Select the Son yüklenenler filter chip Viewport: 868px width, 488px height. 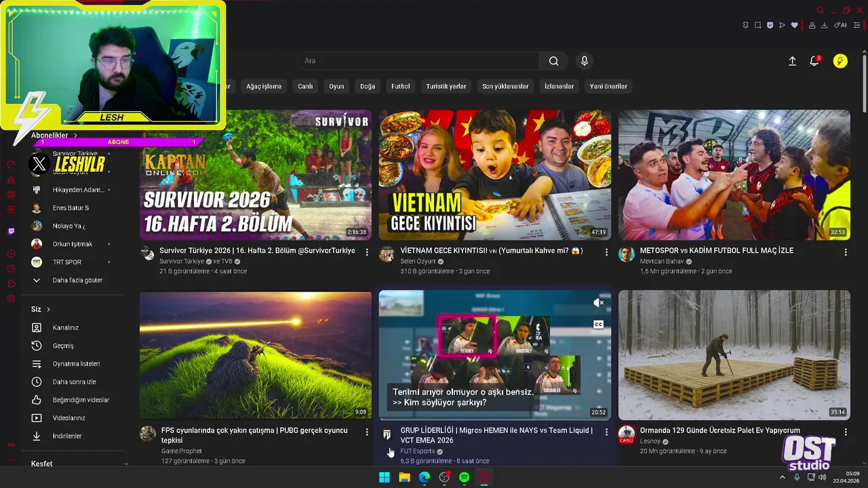coord(505,86)
